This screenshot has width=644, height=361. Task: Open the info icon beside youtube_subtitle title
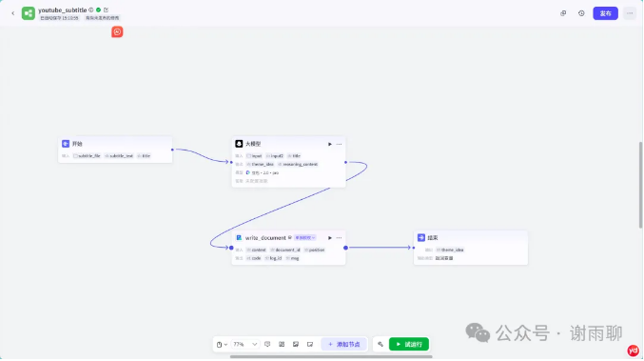click(x=91, y=10)
